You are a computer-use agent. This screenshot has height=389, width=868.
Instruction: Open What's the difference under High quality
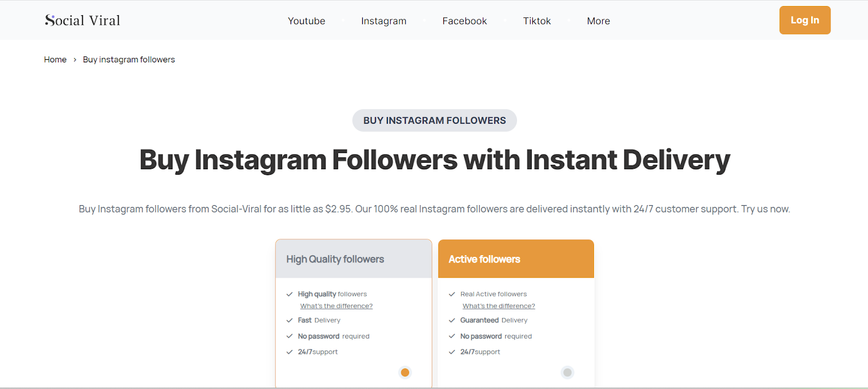point(336,306)
